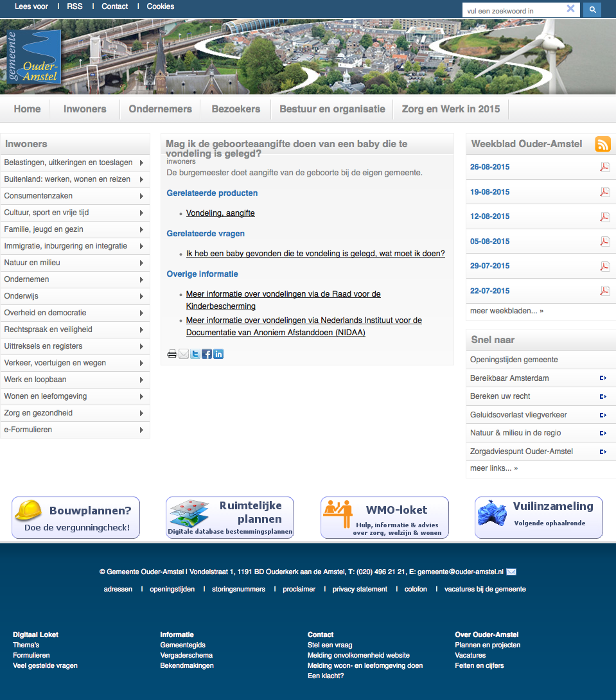The image size is (616, 700).
Task: Open the RSS link in top bar
Action: tap(75, 6)
